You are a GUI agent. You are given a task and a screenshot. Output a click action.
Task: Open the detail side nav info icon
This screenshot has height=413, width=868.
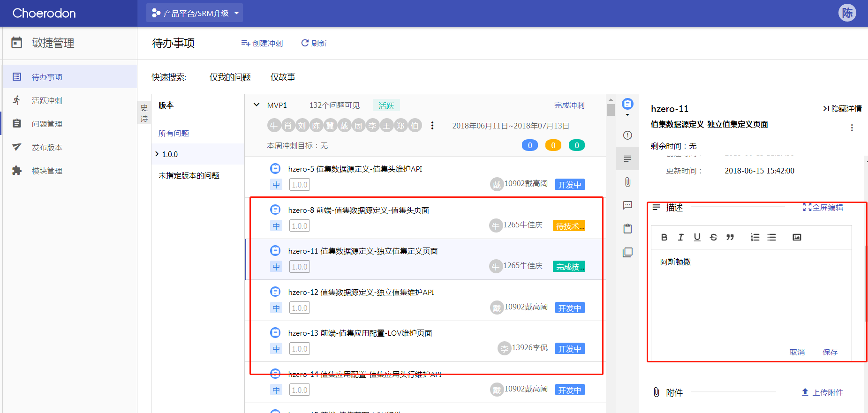tap(627, 135)
